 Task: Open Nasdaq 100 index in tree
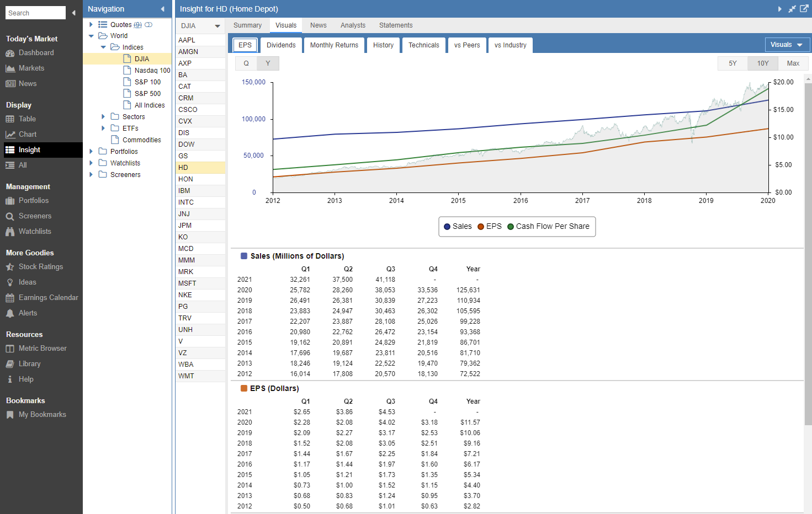coord(147,71)
